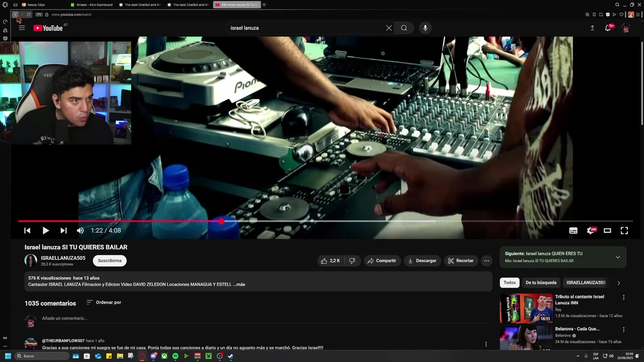Open the Windows Start button

click(8, 356)
